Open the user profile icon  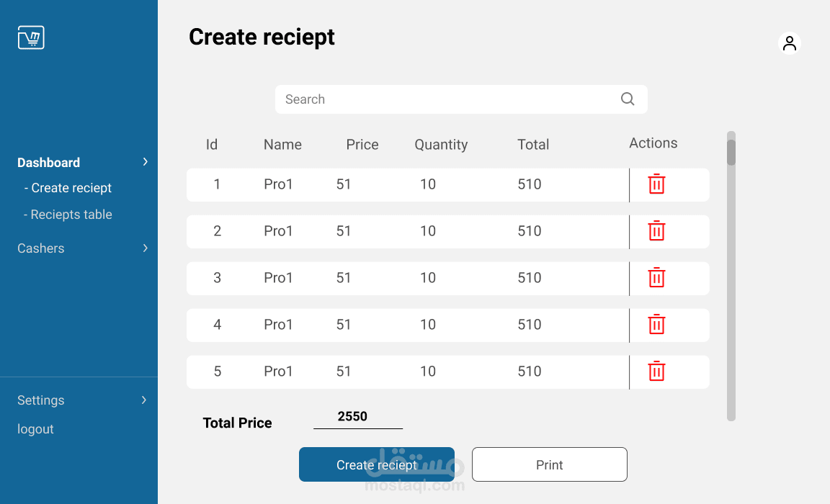point(790,43)
